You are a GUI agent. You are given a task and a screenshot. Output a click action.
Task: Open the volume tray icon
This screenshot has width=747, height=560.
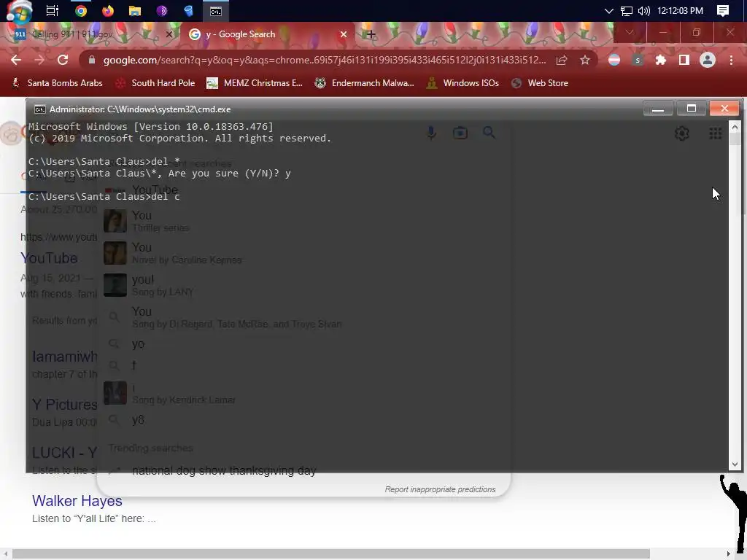click(x=643, y=10)
